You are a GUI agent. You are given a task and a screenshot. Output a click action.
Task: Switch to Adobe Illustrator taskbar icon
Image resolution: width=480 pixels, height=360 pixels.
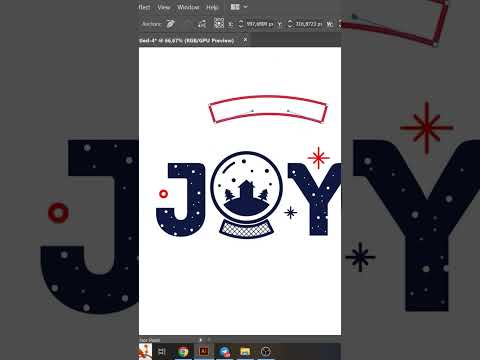click(x=204, y=351)
